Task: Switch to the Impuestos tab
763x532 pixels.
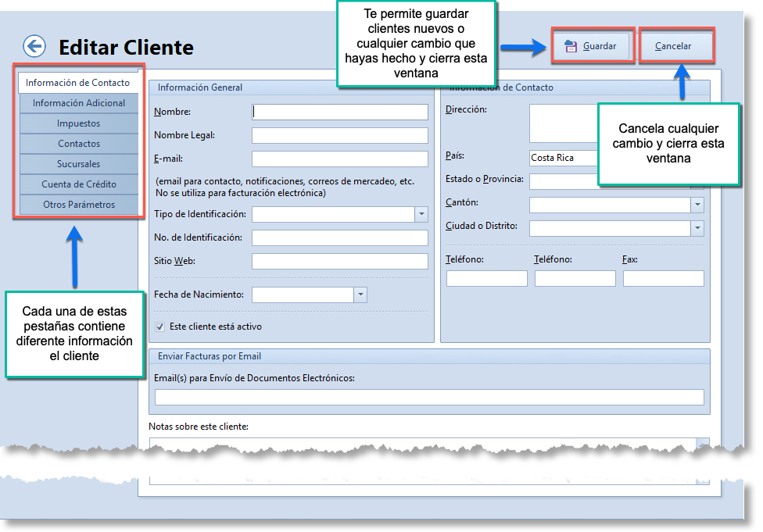Action: (x=79, y=123)
